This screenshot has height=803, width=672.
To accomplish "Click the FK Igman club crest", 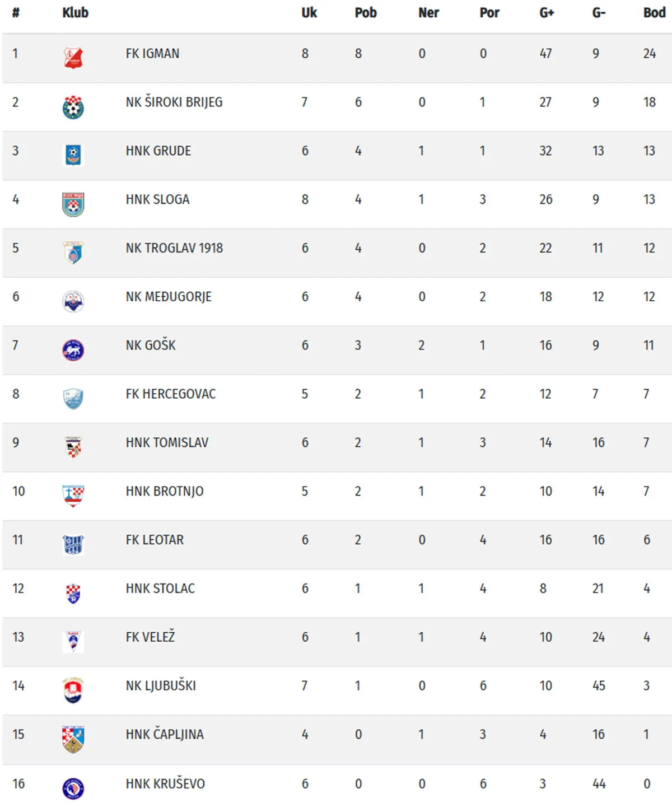I will (x=73, y=58).
